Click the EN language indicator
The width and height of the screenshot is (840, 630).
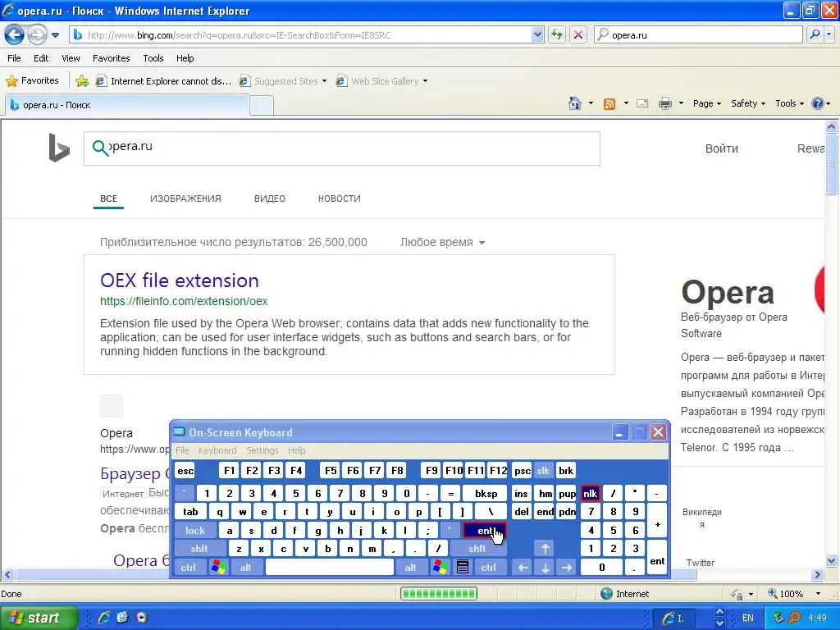(x=748, y=618)
